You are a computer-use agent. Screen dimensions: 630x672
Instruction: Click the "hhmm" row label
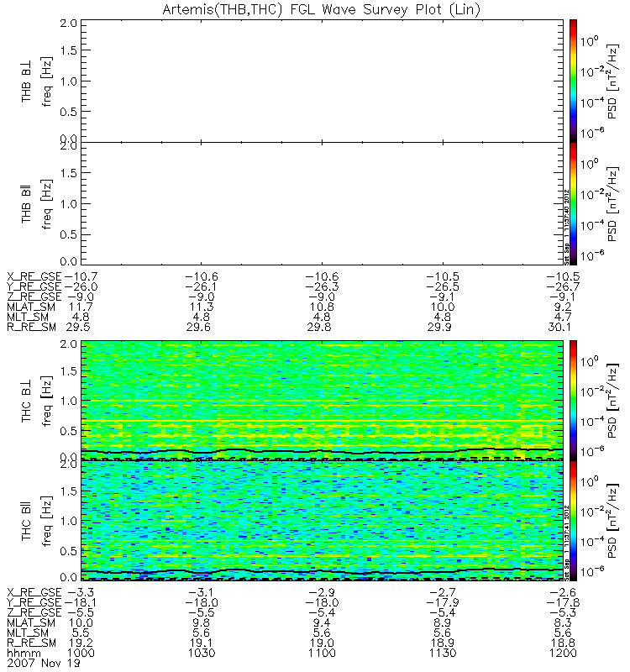[24, 654]
